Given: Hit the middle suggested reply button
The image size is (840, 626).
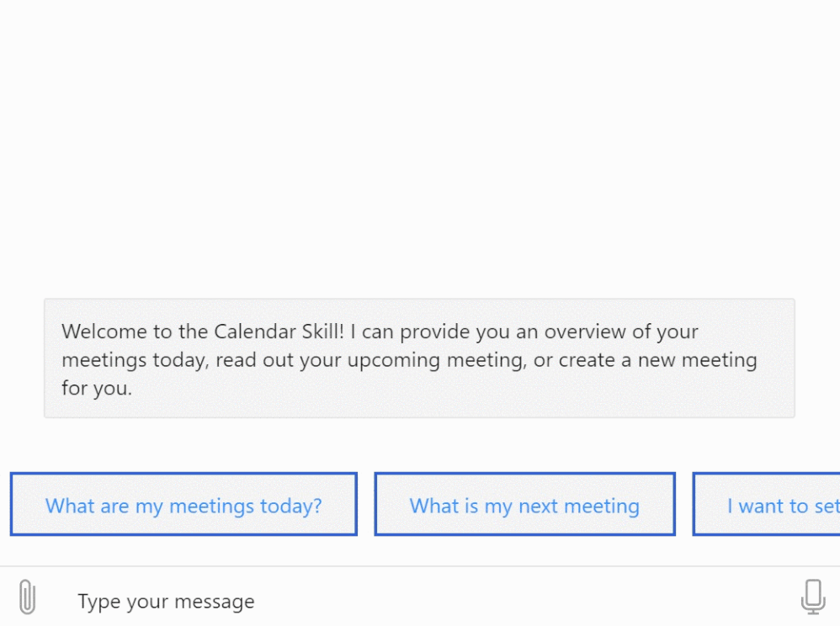Looking at the screenshot, I should (x=524, y=505).
